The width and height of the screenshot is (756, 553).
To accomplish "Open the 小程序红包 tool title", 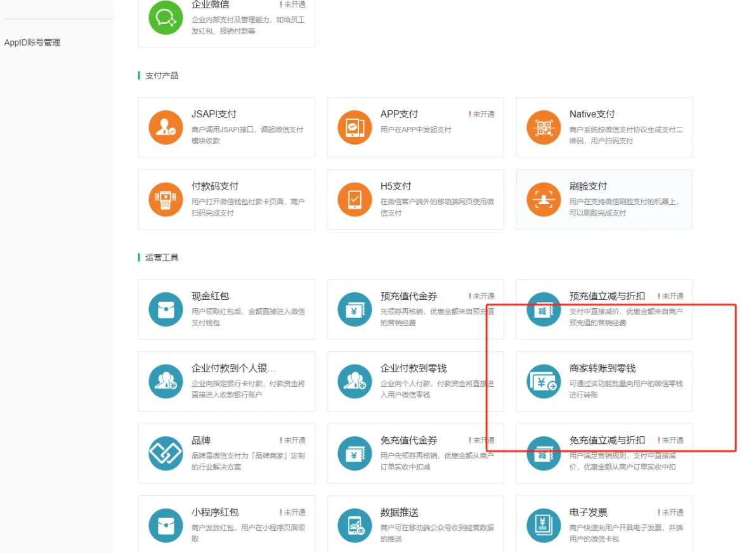I will tap(215, 512).
